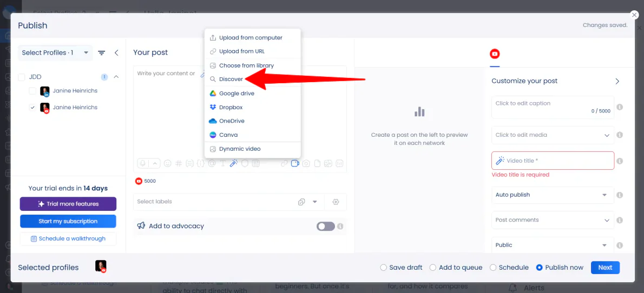The height and width of the screenshot is (293, 644).
Task: Open the Select labels dropdown arrow
Action: click(315, 202)
